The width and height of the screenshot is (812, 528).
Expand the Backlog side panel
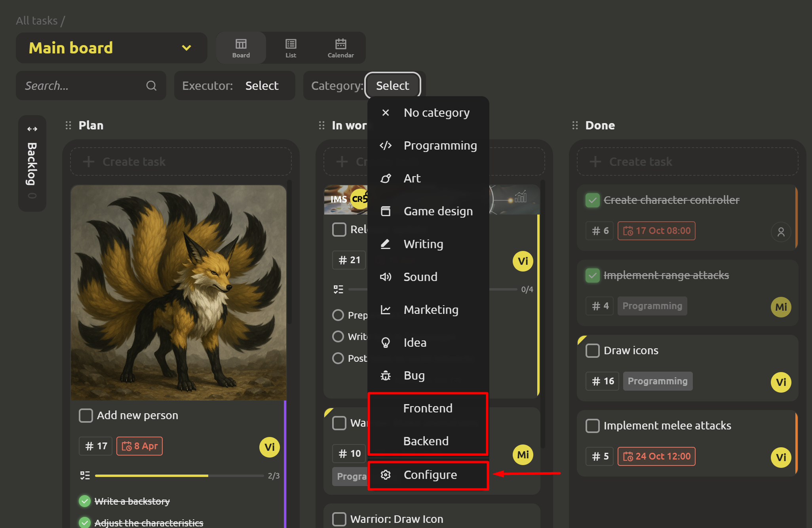32,163
